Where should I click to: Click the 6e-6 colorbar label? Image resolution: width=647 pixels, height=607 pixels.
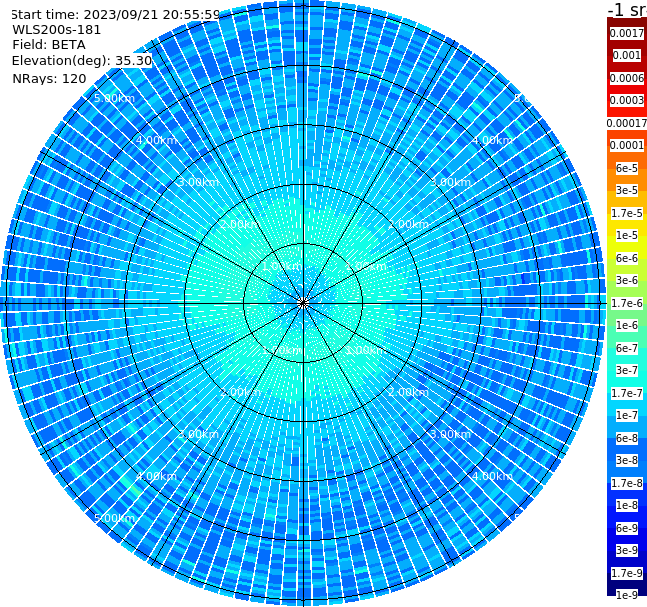point(626,258)
